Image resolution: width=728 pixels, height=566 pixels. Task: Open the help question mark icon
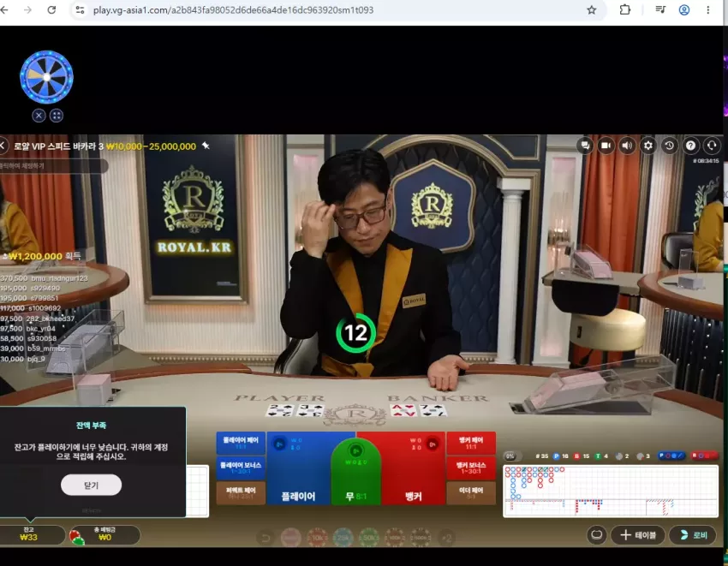click(691, 146)
